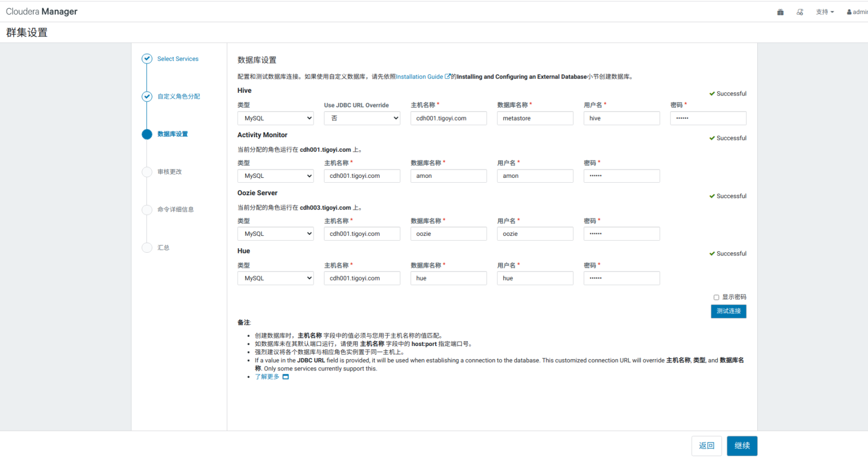The image size is (868, 461).
Task: Click the Hive database name field metastore
Action: click(x=535, y=118)
